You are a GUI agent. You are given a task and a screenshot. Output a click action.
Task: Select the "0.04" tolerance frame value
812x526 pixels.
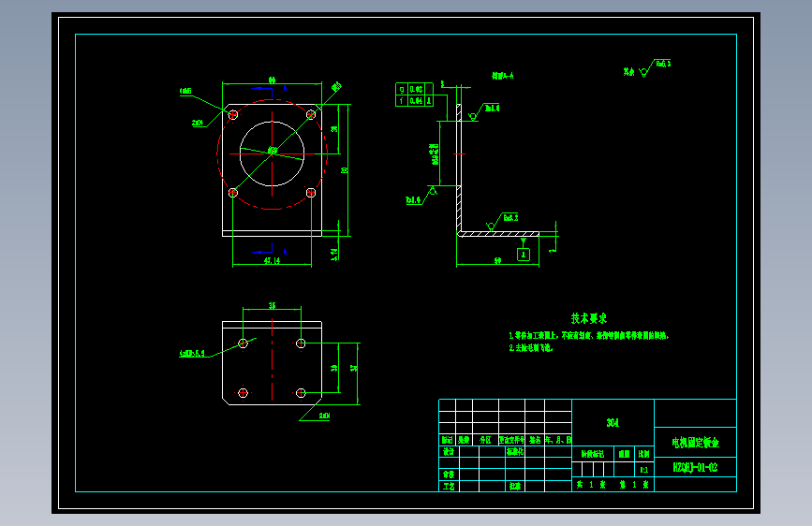pos(417,101)
